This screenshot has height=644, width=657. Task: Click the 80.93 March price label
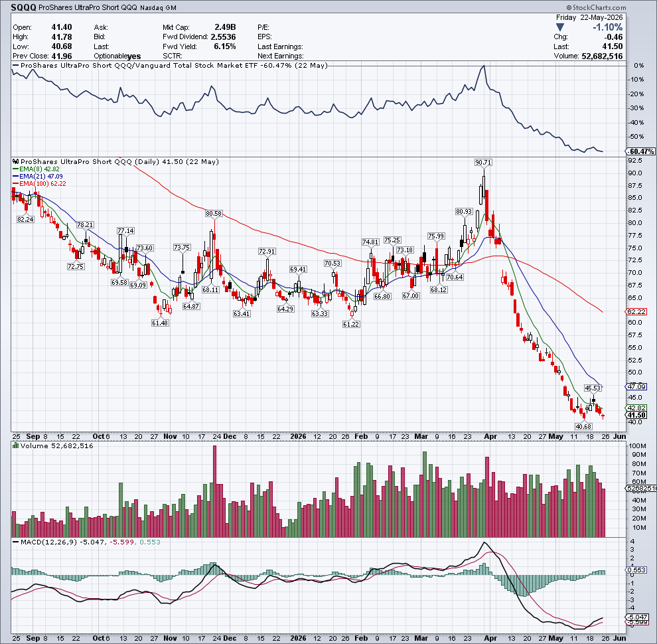pyautogui.click(x=464, y=212)
